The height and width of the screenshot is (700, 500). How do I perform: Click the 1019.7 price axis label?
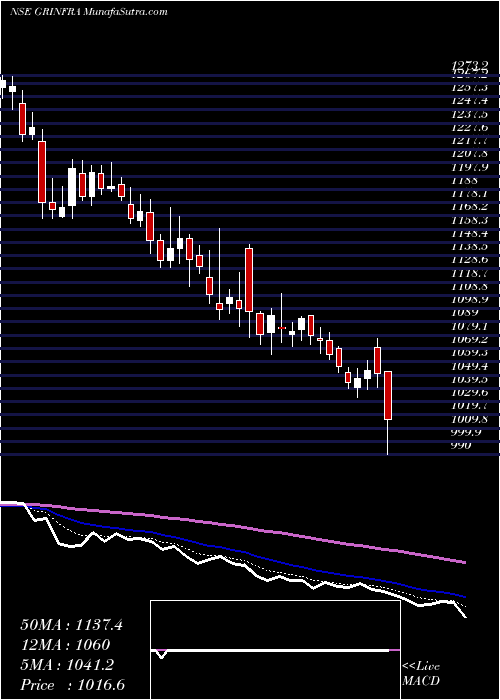470,406
